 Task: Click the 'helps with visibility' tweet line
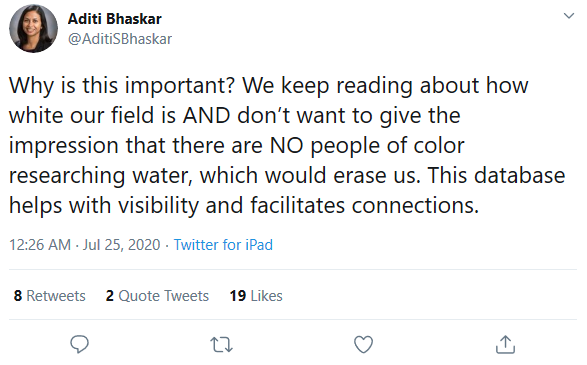[x=244, y=206]
